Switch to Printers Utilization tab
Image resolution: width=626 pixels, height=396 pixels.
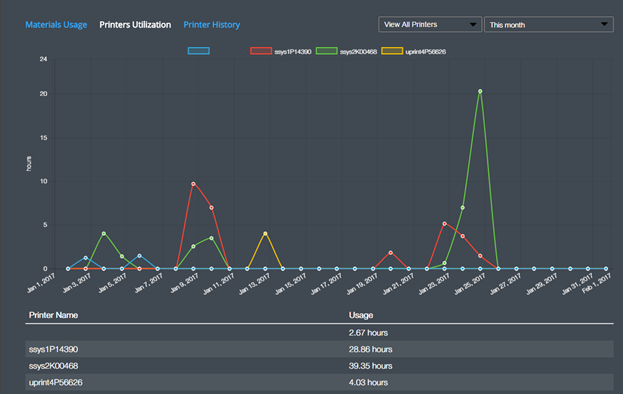coord(135,25)
